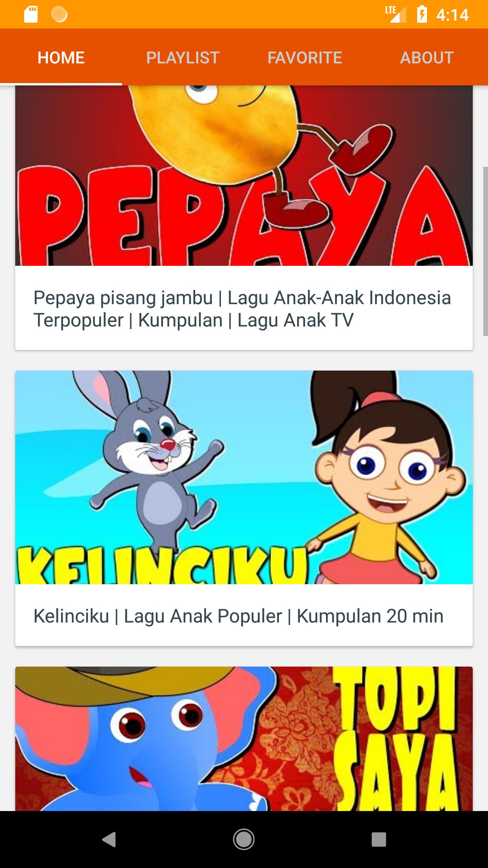The height and width of the screenshot is (868, 488).
Task: Tap the battery charging status icon
Action: 422,15
